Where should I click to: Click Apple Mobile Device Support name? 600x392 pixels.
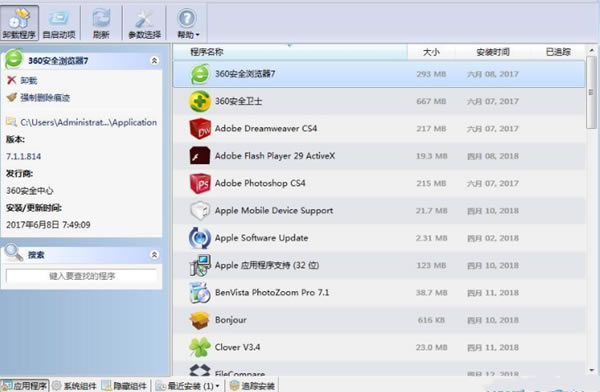[274, 211]
